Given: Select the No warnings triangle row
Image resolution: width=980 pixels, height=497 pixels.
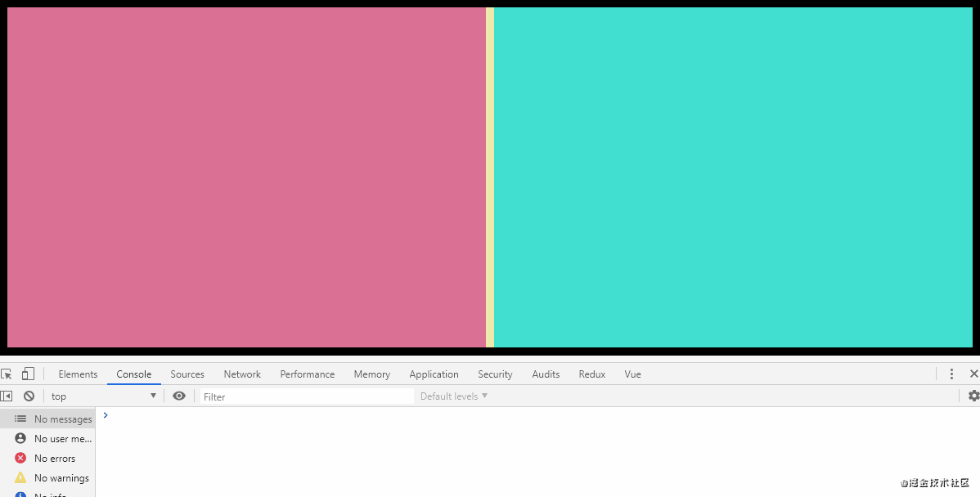Looking at the screenshot, I should [47, 477].
